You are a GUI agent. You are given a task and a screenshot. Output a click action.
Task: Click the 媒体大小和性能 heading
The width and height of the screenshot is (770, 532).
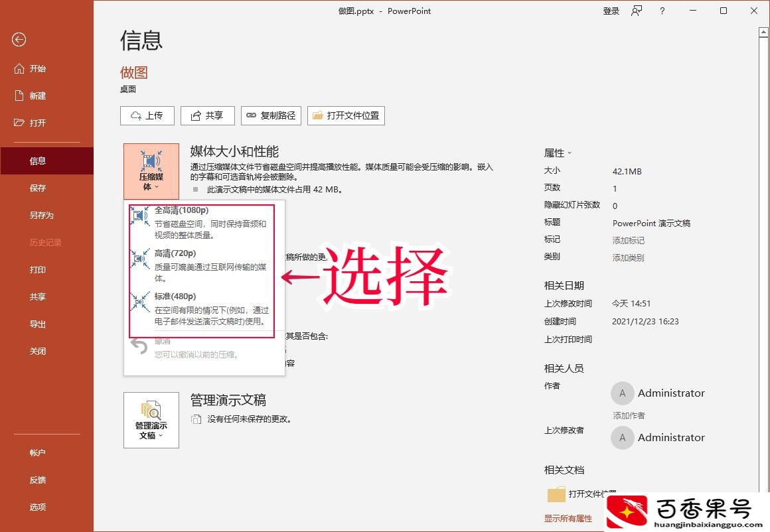pyautogui.click(x=235, y=151)
